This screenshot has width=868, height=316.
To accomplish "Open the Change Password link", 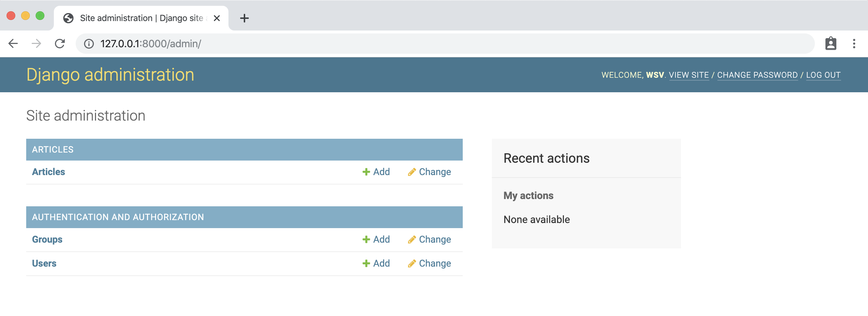I will 757,75.
